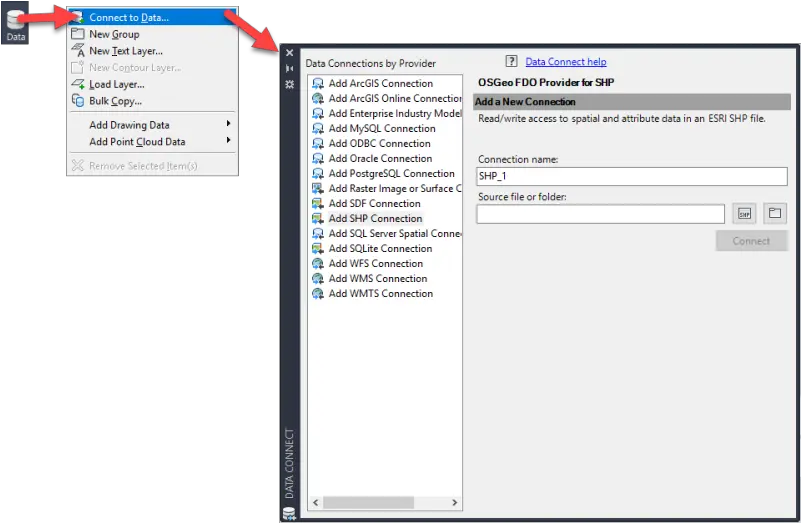Browse for an SHP file button
The width and height of the screenshot is (801, 523).
point(744,213)
